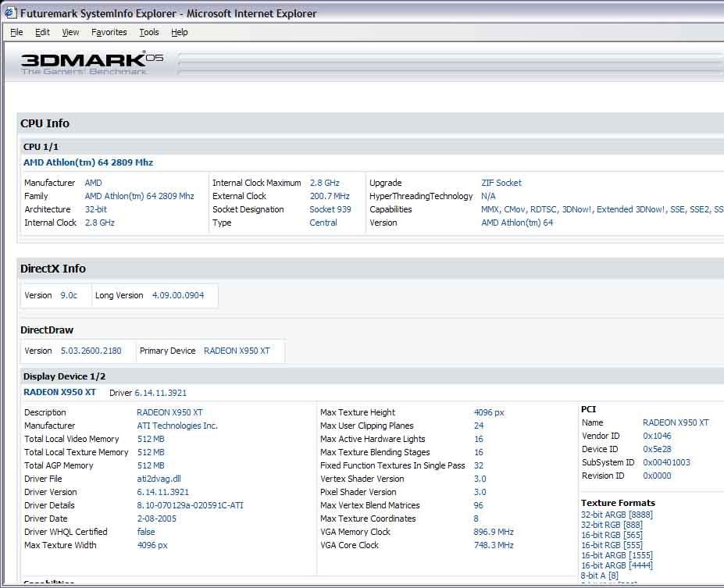Click the 'DirectDraw' heading
This screenshot has width=724, height=588.
[x=47, y=330]
